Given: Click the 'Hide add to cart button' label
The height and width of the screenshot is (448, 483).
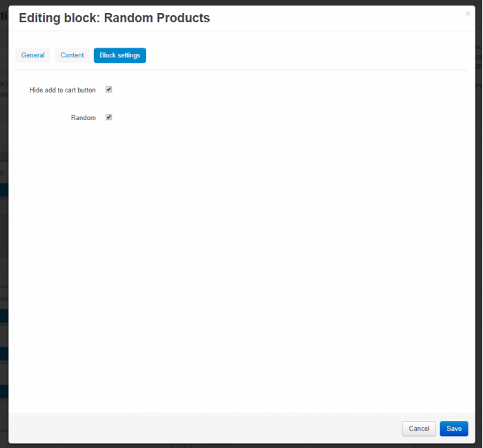Looking at the screenshot, I should coord(63,90).
